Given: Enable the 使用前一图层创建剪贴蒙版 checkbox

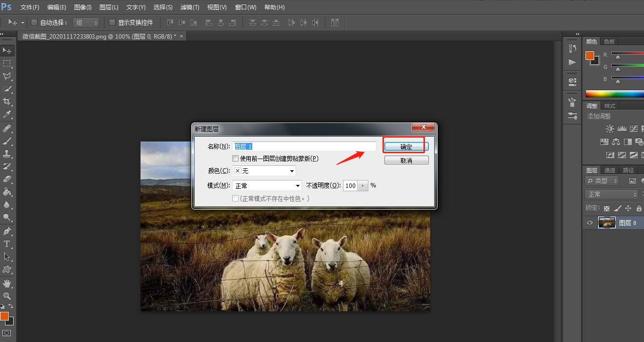Looking at the screenshot, I should (x=236, y=158).
